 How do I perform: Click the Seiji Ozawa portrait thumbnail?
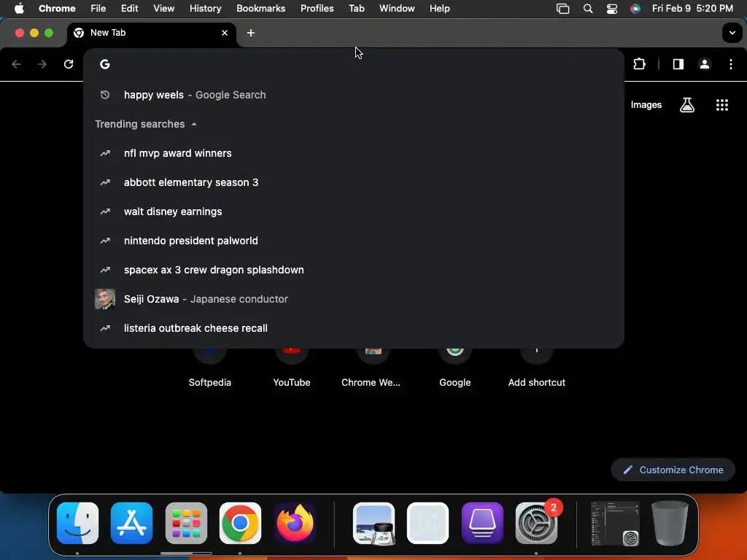click(x=105, y=299)
